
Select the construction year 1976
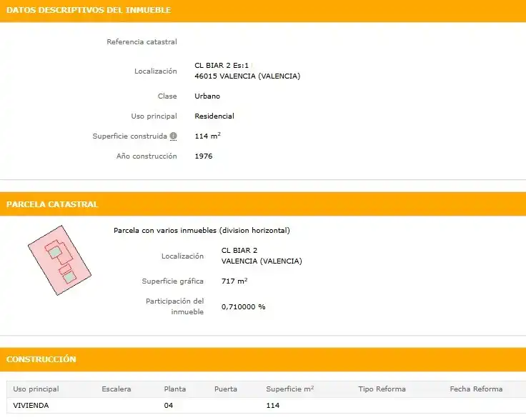tap(203, 156)
